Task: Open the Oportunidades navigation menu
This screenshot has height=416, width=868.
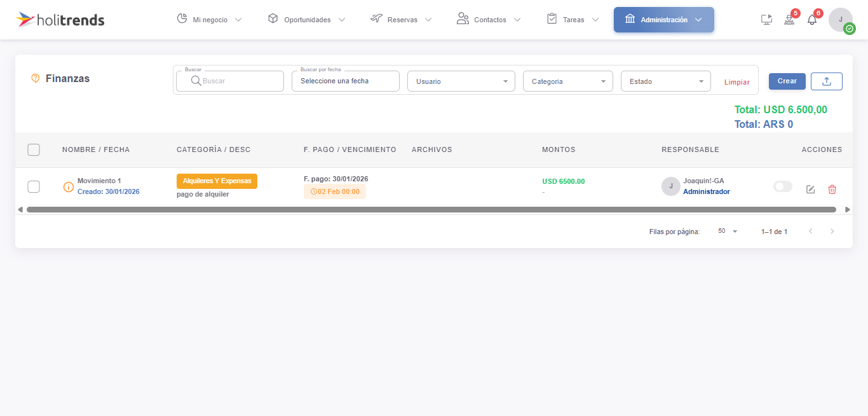Action: coord(306,20)
